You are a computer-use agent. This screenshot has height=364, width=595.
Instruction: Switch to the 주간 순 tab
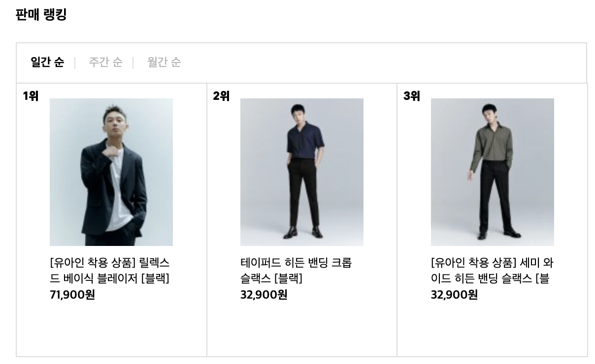(x=105, y=62)
